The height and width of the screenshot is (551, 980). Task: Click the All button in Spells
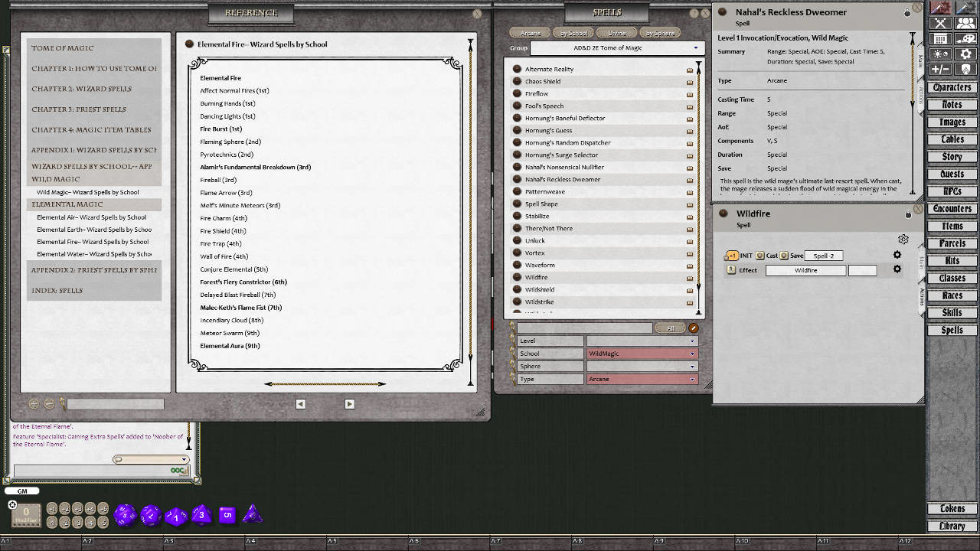pyautogui.click(x=671, y=328)
